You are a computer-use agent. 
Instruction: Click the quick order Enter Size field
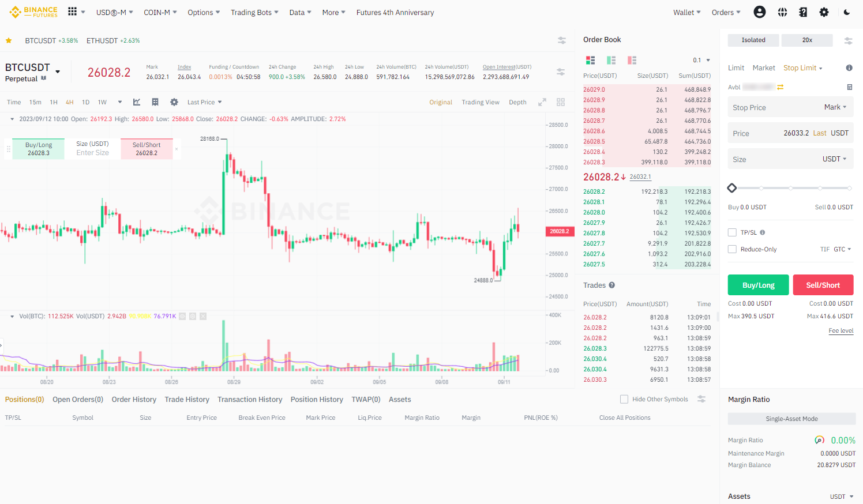93,153
